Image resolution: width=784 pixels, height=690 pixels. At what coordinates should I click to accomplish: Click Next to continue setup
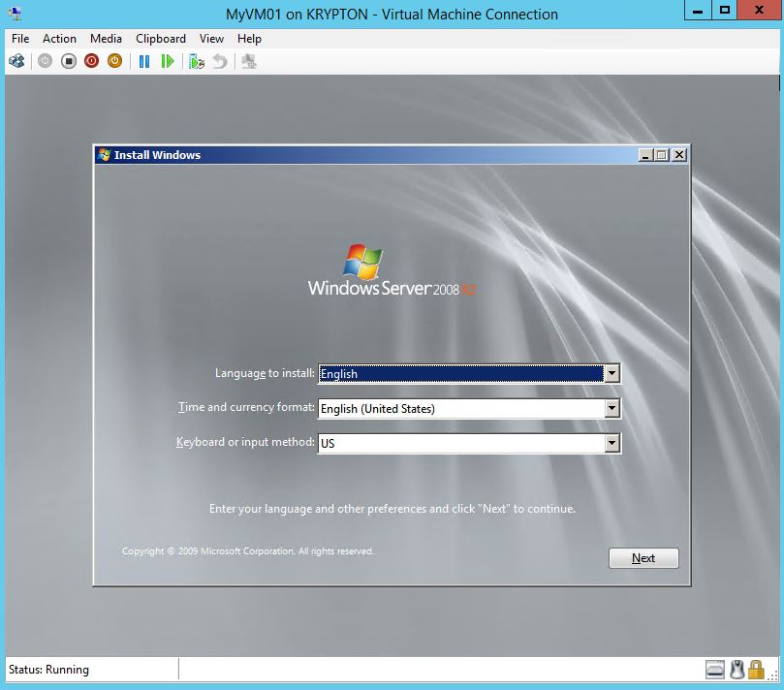click(643, 558)
